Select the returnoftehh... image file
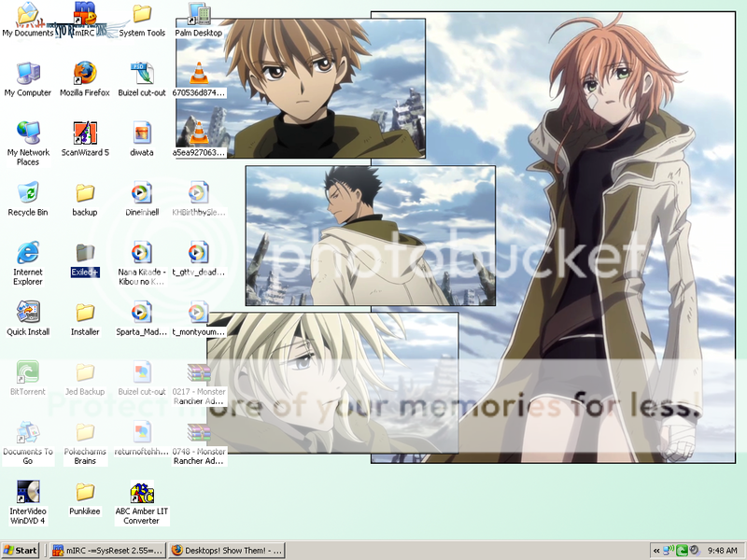The height and width of the screenshot is (560, 747). 142,438
